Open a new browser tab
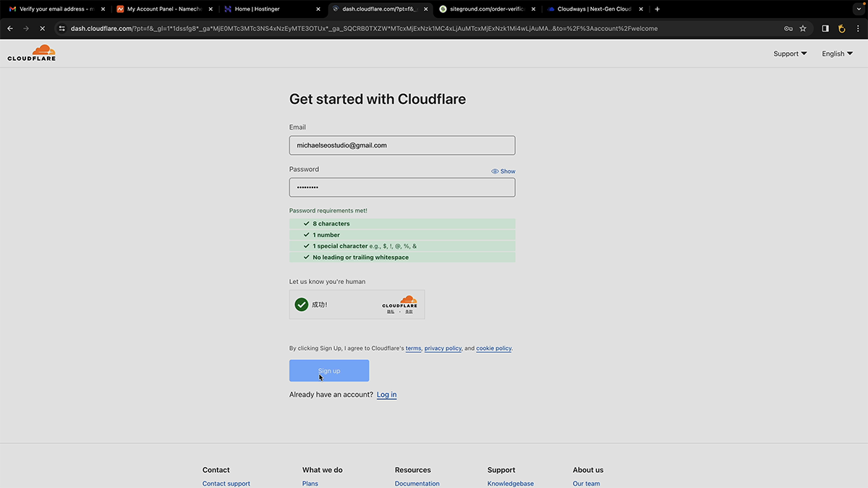 point(657,9)
